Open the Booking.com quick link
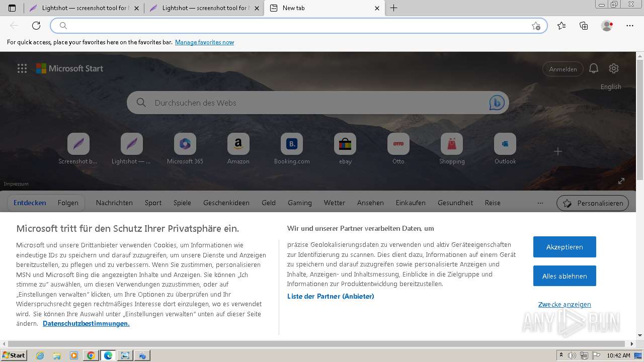 point(292,149)
